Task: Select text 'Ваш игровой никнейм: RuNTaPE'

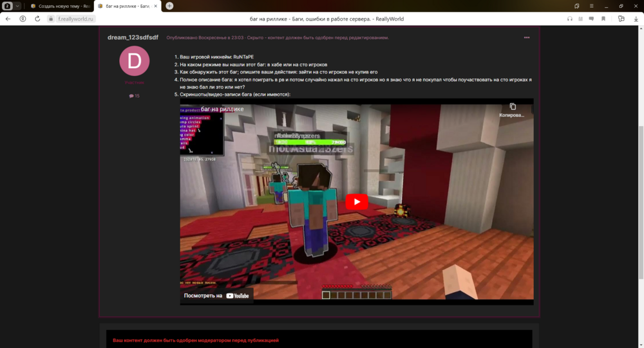Action: click(216, 57)
